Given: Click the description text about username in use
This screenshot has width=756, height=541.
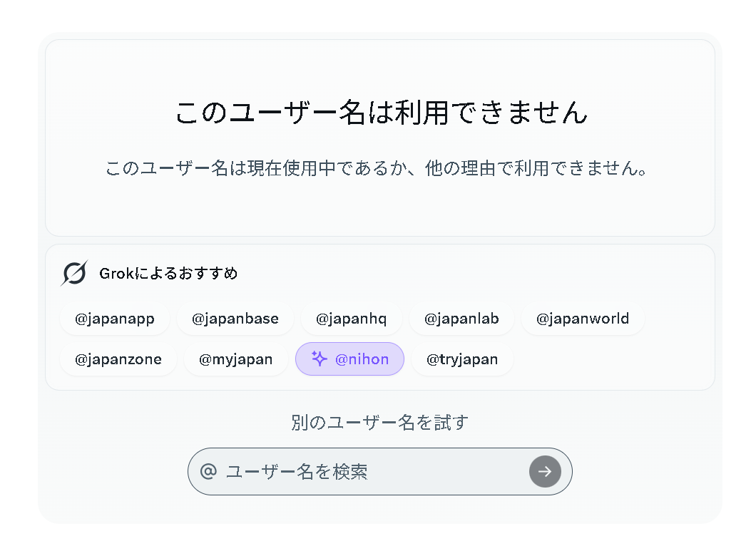Looking at the screenshot, I should pos(377,168).
